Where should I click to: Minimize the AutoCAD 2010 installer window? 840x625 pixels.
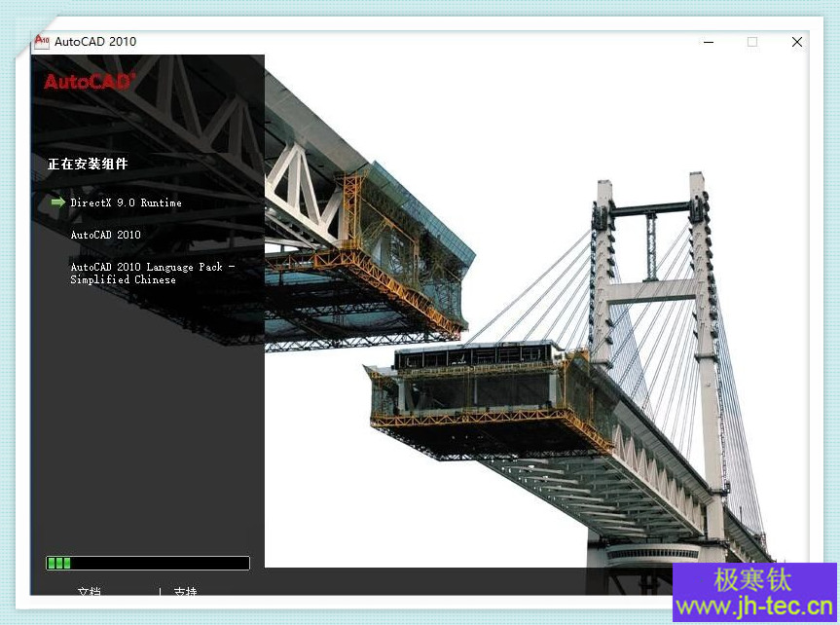click(x=709, y=42)
